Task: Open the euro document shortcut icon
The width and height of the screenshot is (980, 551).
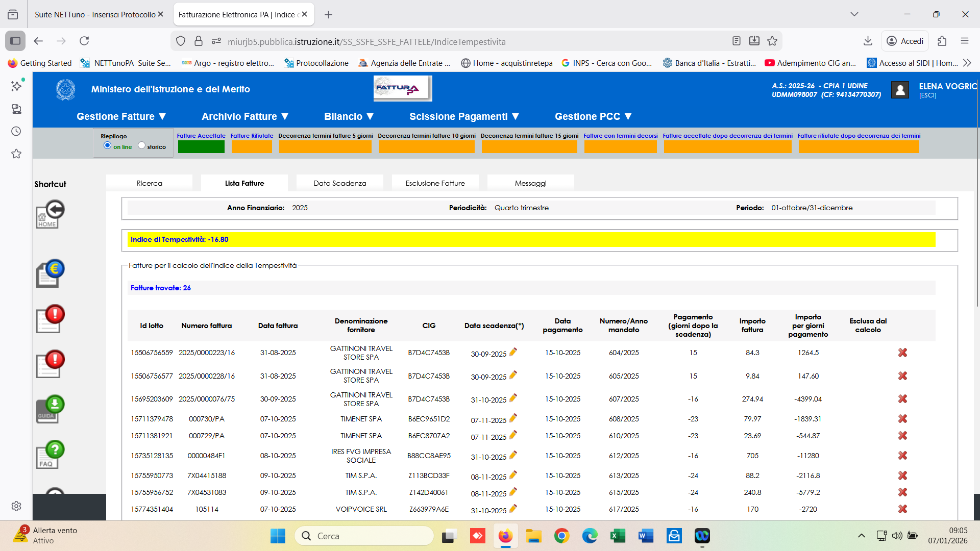Action: click(x=50, y=273)
